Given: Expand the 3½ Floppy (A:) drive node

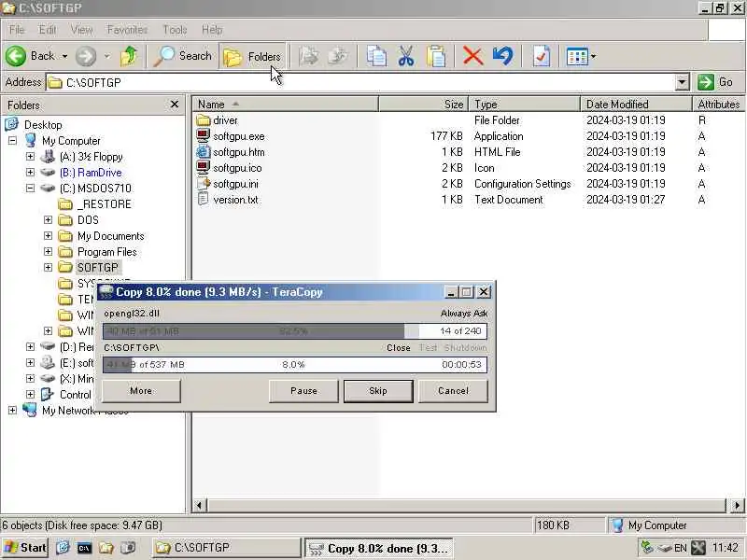Looking at the screenshot, I should [30, 156].
